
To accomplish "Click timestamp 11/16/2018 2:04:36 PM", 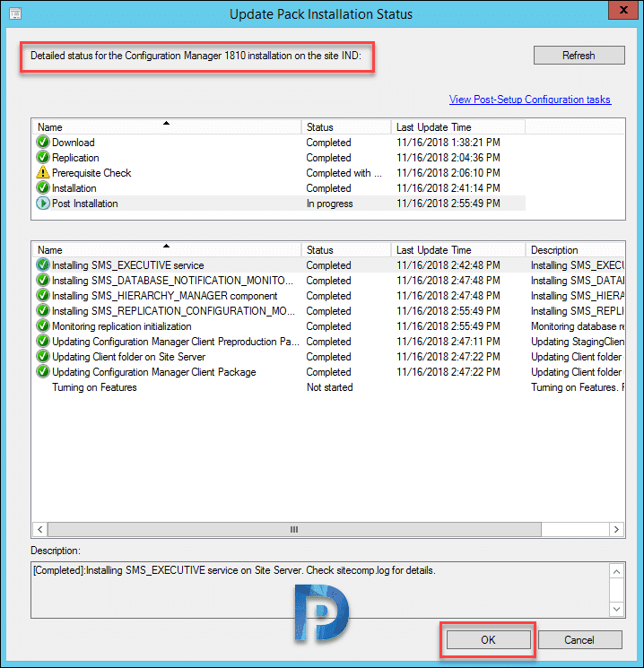I will tap(448, 158).
